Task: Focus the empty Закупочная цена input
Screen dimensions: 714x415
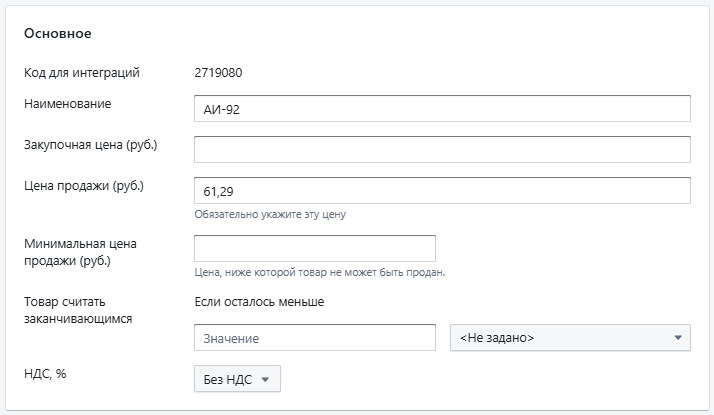Action: (x=441, y=150)
